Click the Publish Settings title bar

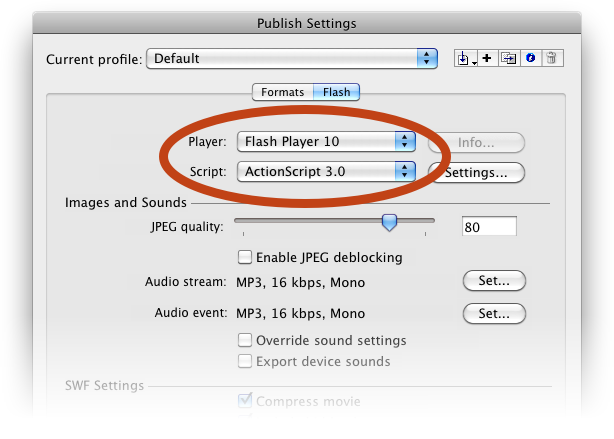(x=307, y=23)
